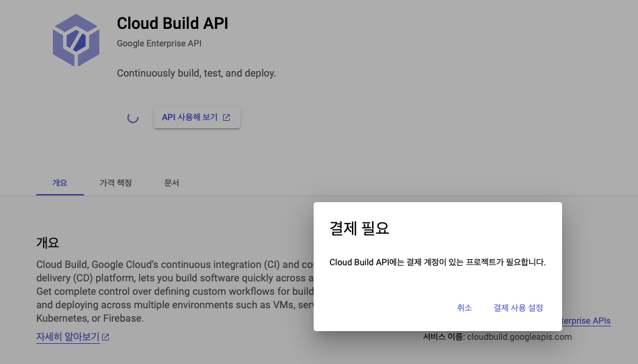Click 결제 사용 설정 to enable billing

(518, 308)
